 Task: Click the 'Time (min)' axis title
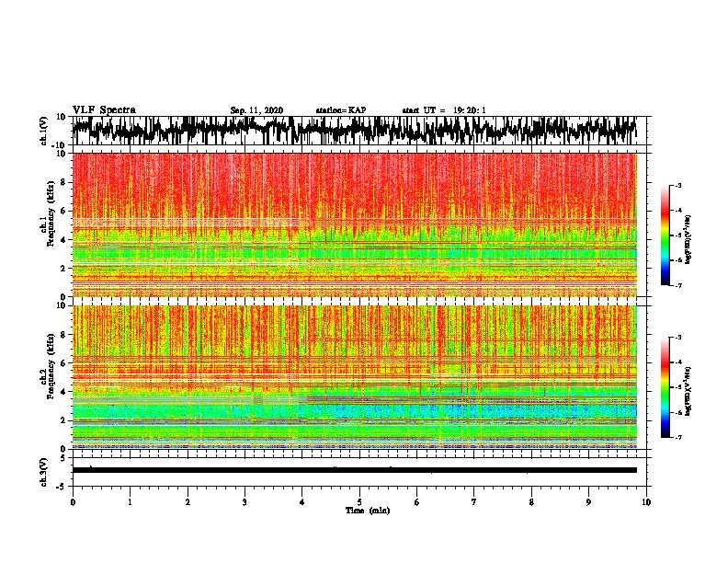coord(368,511)
